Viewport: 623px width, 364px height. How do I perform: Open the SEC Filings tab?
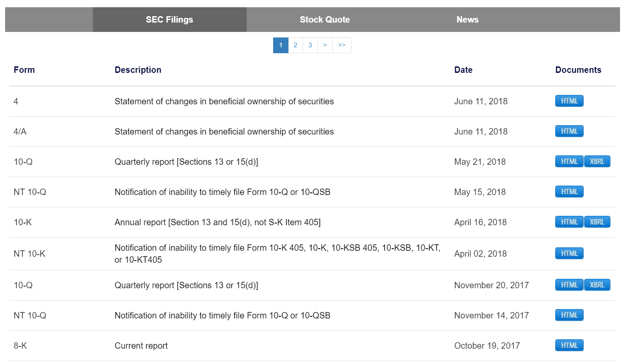pyautogui.click(x=169, y=20)
